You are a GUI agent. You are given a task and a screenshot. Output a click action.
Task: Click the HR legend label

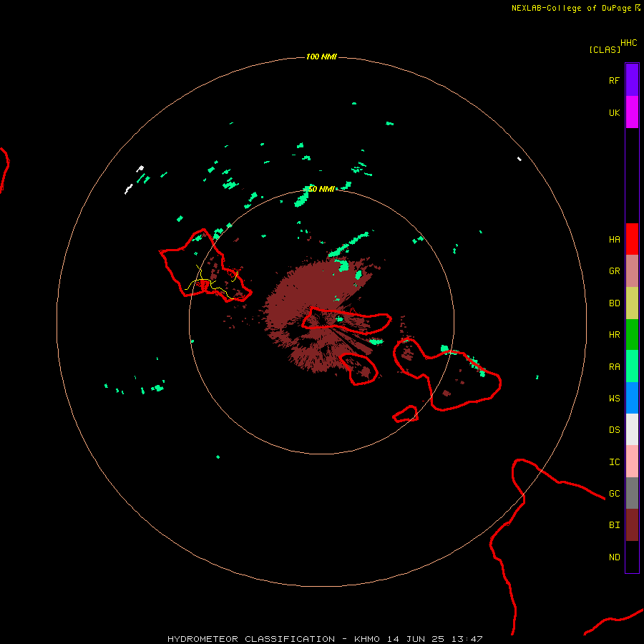614,335
